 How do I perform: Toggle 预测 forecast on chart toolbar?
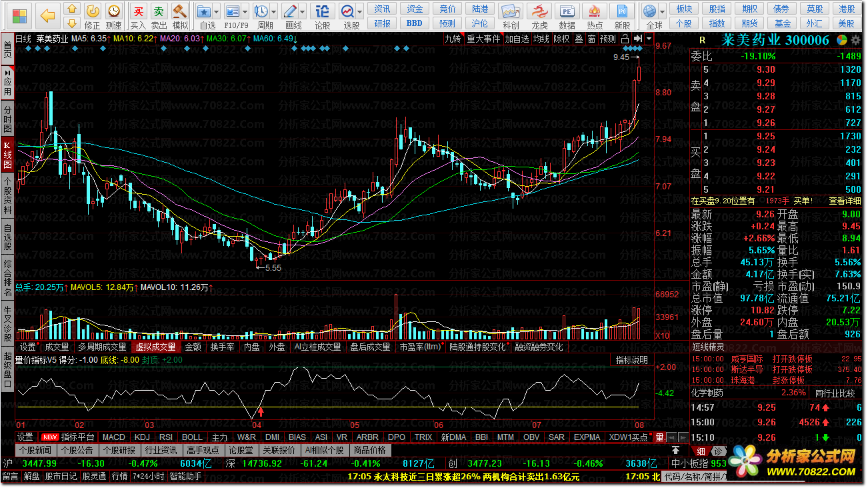608,39
